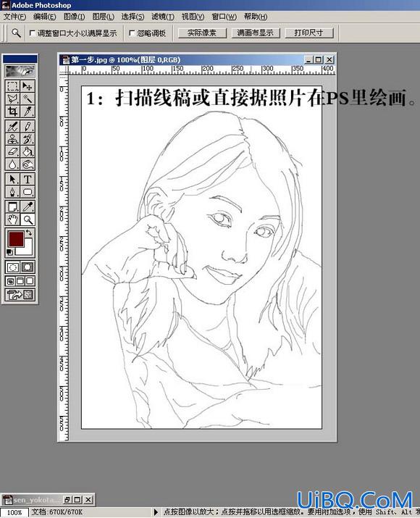Open the 选择(S) menu
This screenshot has width=420, height=518.
click(133, 17)
